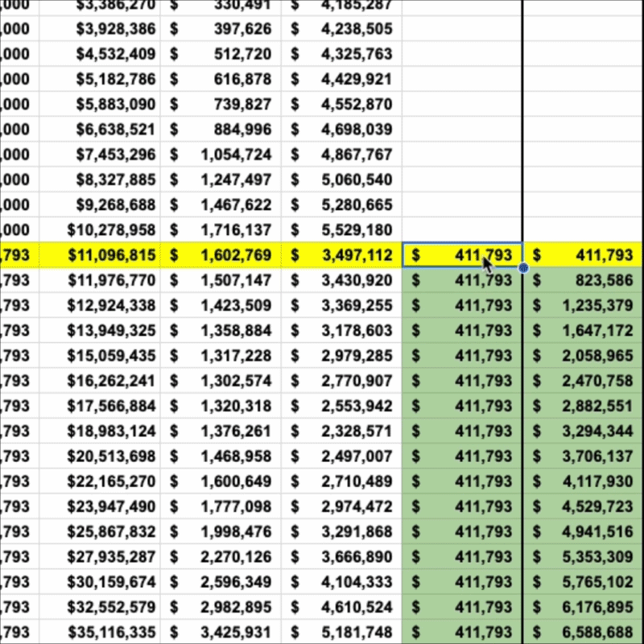Pick the cell reading 512,720
This screenshot has width=644, height=644.
click(221, 54)
